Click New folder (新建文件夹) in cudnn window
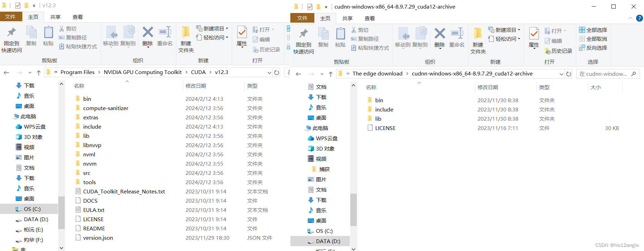Image resolution: width=644 pixels, height=251 pixels. coord(478,41)
